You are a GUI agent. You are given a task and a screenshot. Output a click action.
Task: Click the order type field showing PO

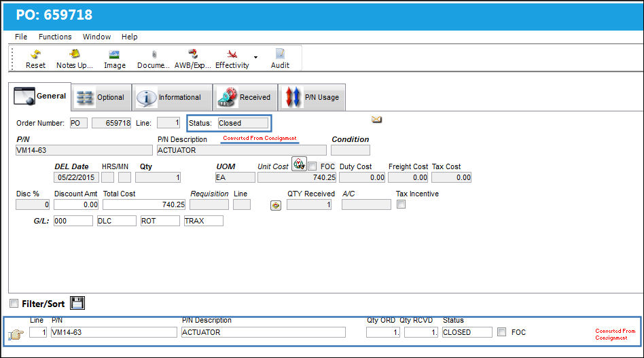pyautogui.click(x=78, y=123)
